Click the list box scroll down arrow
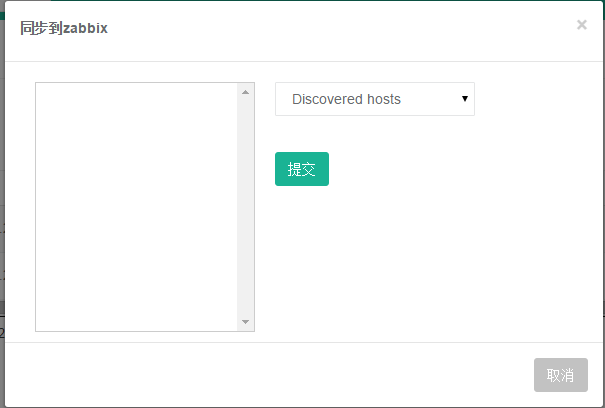Viewport: 605px width, 408px height. coord(245,322)
